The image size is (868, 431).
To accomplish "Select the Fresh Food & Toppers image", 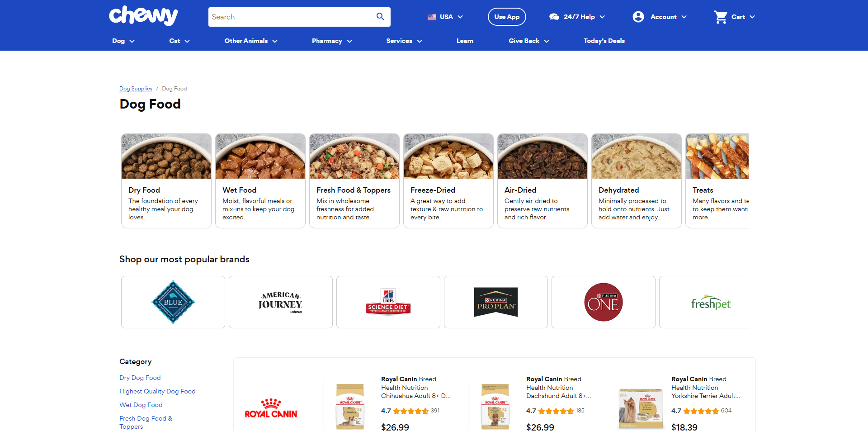I will point(354,156).
